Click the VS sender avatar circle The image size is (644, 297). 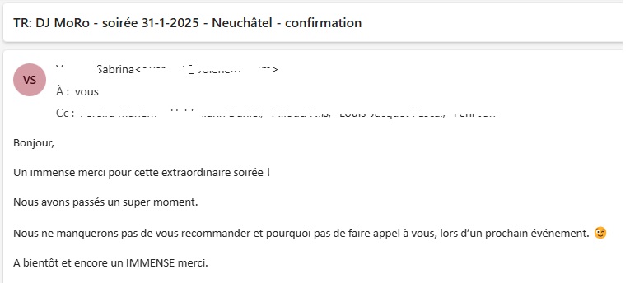(30, 80)
